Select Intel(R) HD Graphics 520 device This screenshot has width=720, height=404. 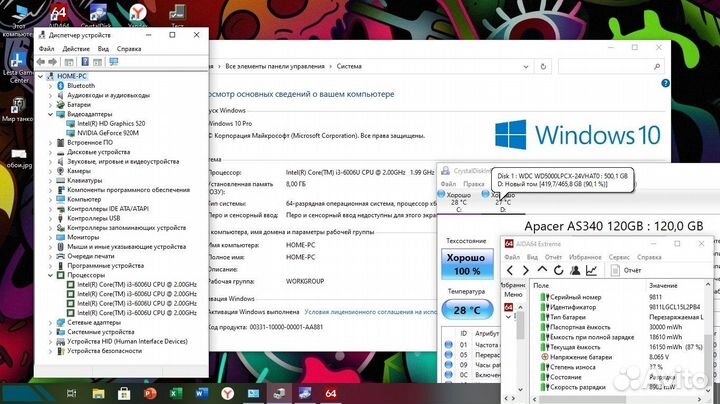point(111,123)
